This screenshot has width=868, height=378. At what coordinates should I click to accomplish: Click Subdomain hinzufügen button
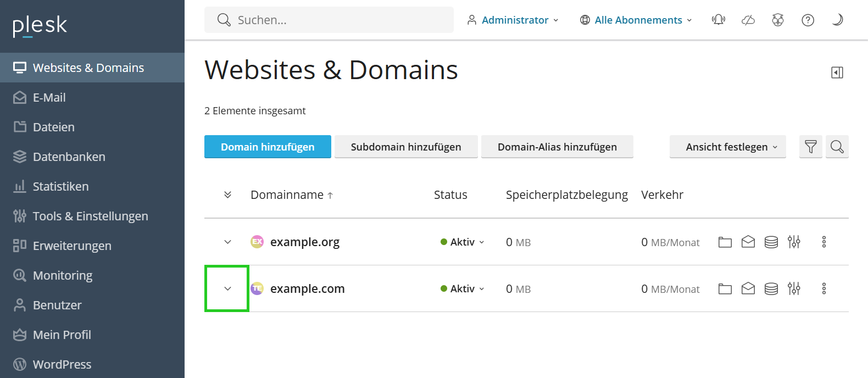pos(406,147)
